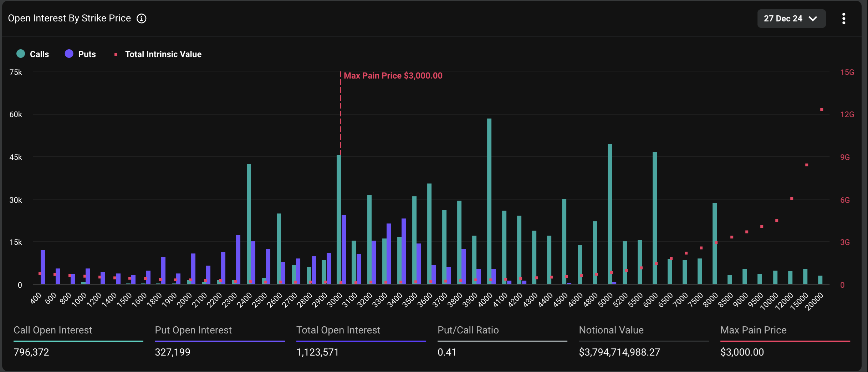This screenshot has height=372, width=868.
Task: Open the chart info tooltip icon
Action: tap(142, 18)
